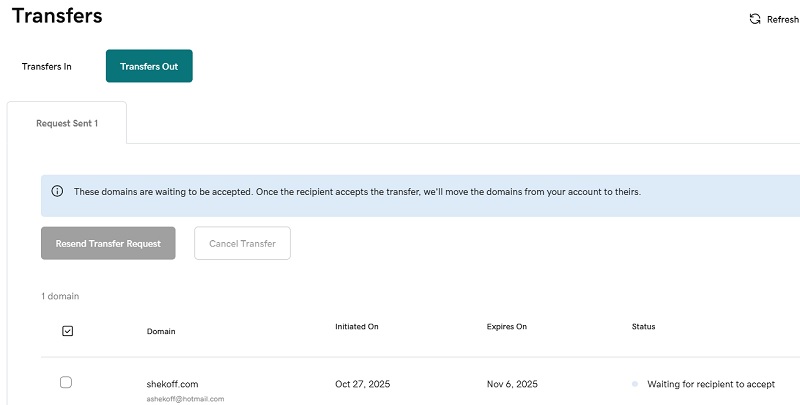This screenshot has width=800, height=405.
Task: Check the box for shekoff.com row
Action: 66,382
